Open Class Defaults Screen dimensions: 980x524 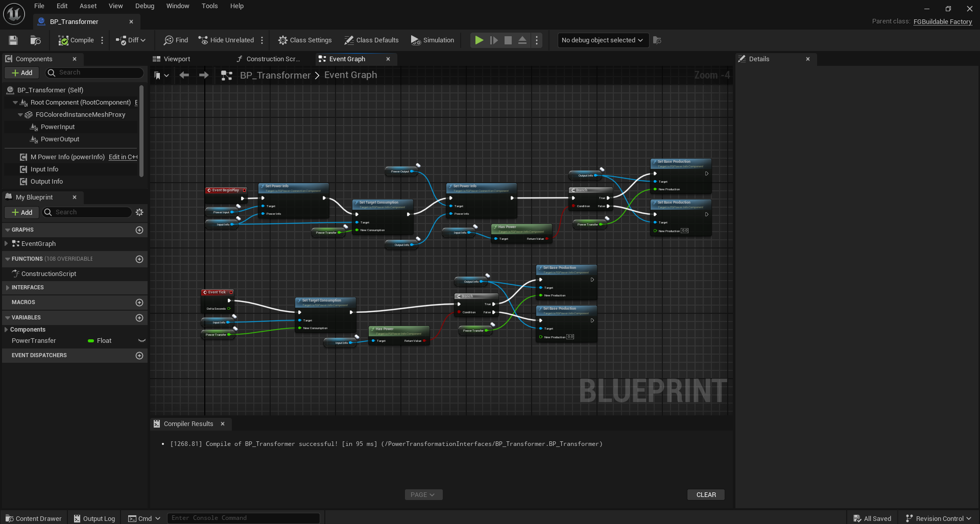[x=371, y=40]
